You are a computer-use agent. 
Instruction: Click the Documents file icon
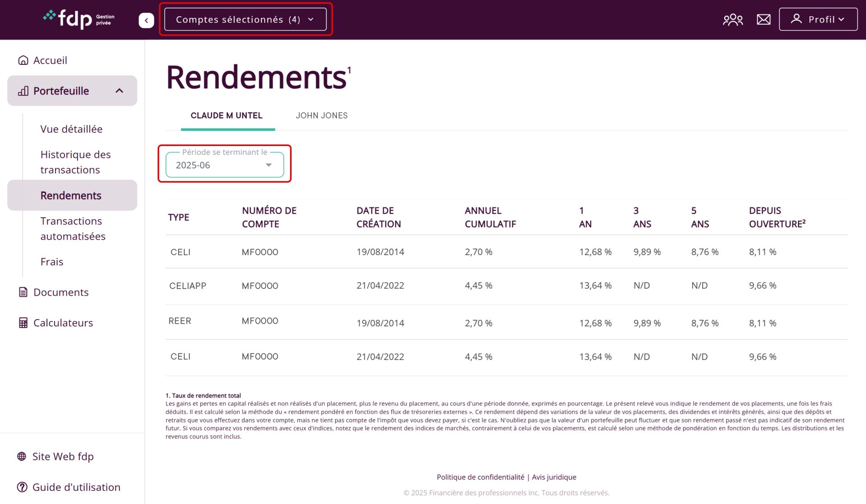click(x=23, y=292)
